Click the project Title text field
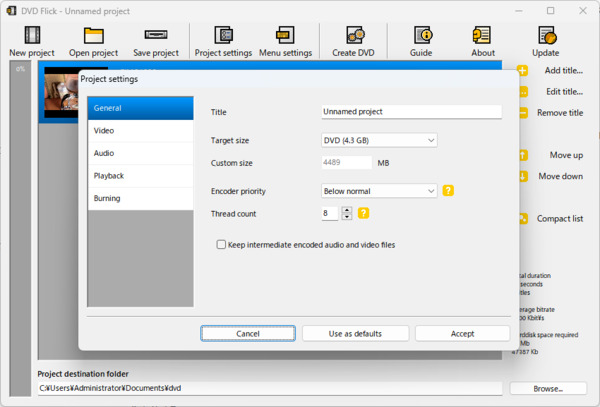Viewport: 600px width, 407px height. tap(411, 112)
